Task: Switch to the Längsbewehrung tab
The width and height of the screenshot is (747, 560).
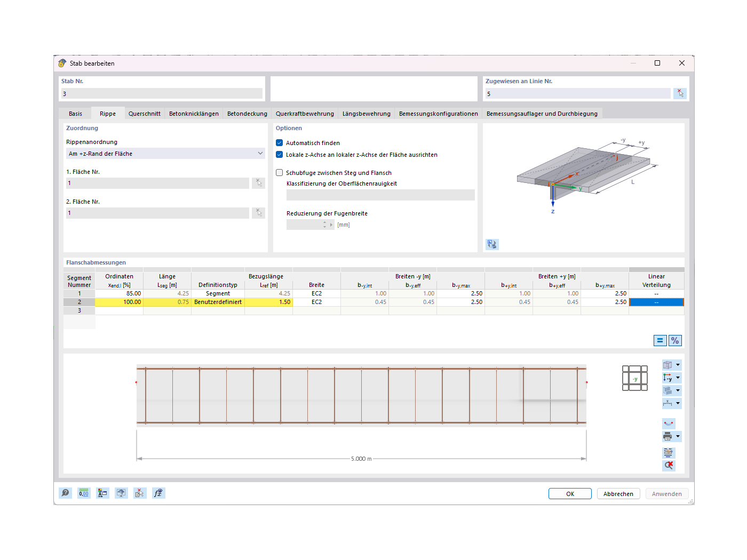Action: (x=367, y=114)
